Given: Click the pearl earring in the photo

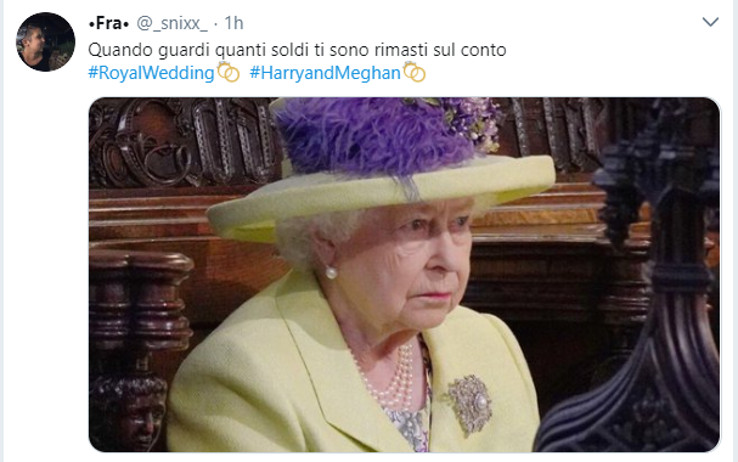Looking at the screenshot, I should [331, 272].
